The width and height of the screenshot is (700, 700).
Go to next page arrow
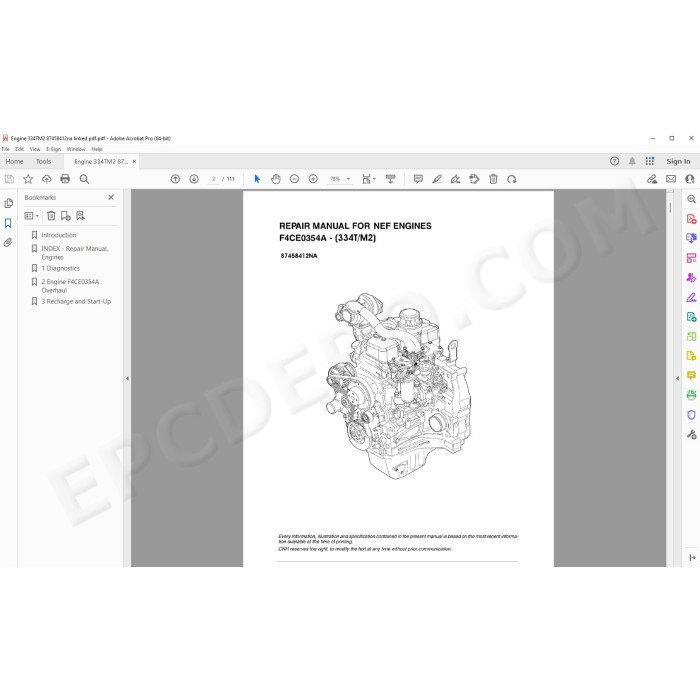point(194,179)
